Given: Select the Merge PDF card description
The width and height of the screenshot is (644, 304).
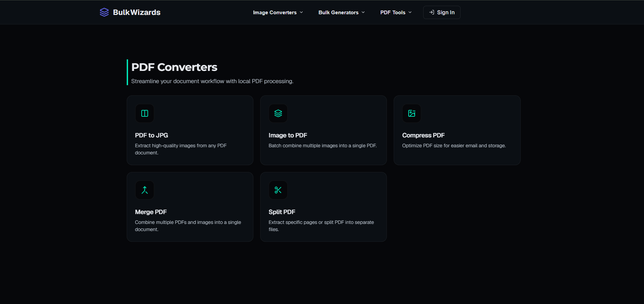Looking at the screenshot, I should (x=188, y=226).
